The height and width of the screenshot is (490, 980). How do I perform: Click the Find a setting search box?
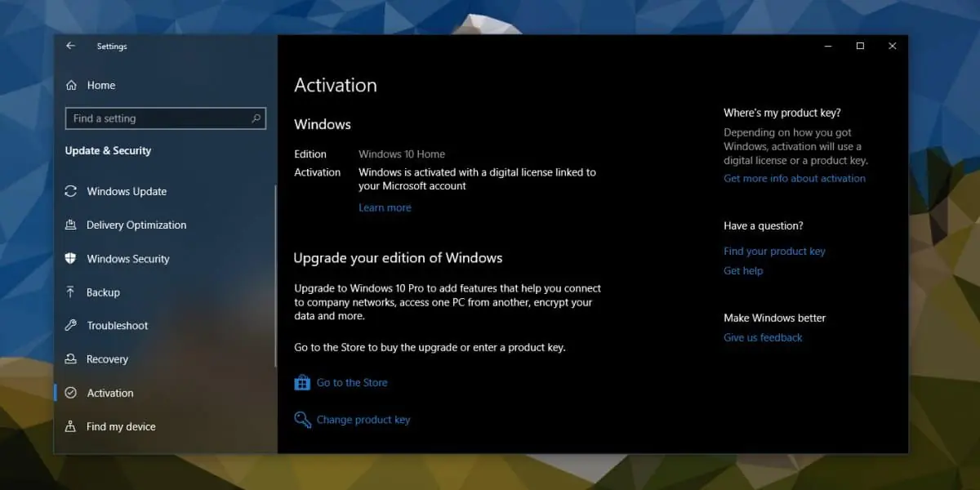(165, 118)
